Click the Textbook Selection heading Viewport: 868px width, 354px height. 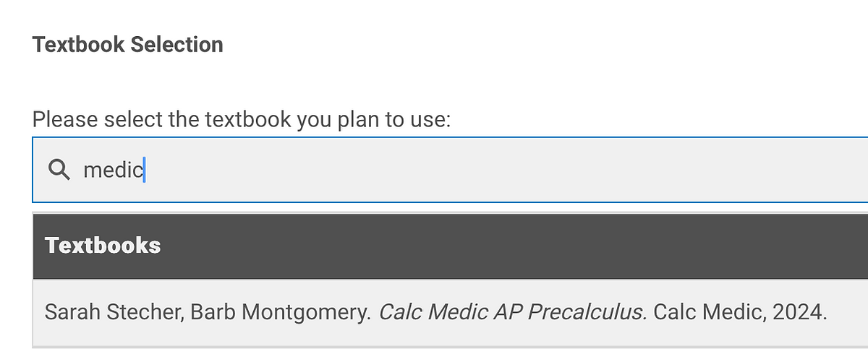(x=128, y=45)
